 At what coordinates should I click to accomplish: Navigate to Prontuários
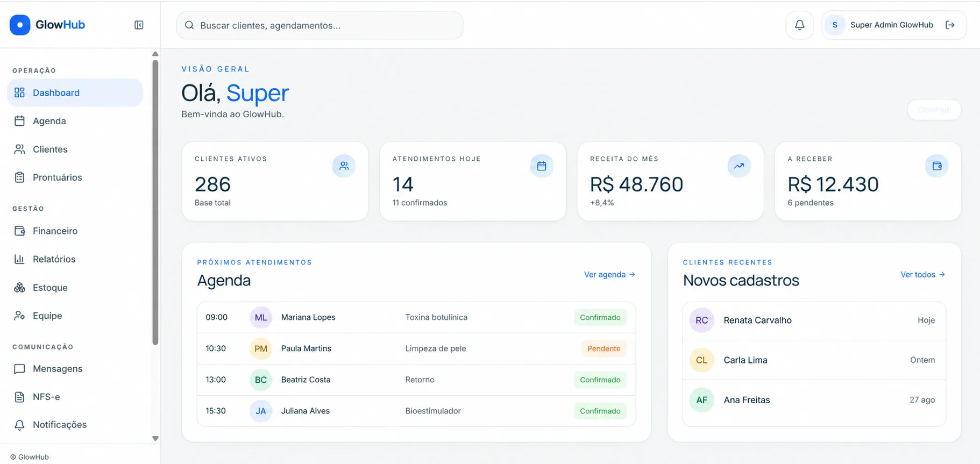coord(75,177)
